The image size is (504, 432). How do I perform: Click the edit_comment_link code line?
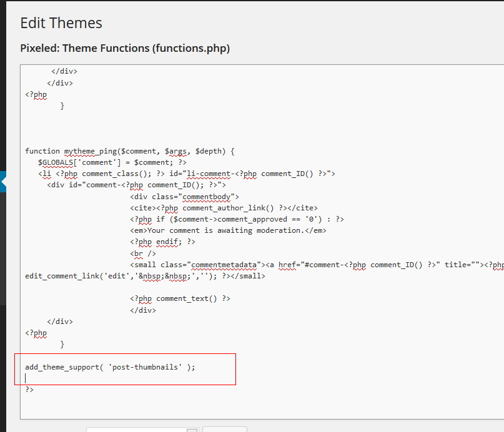(x=145, y=276)
